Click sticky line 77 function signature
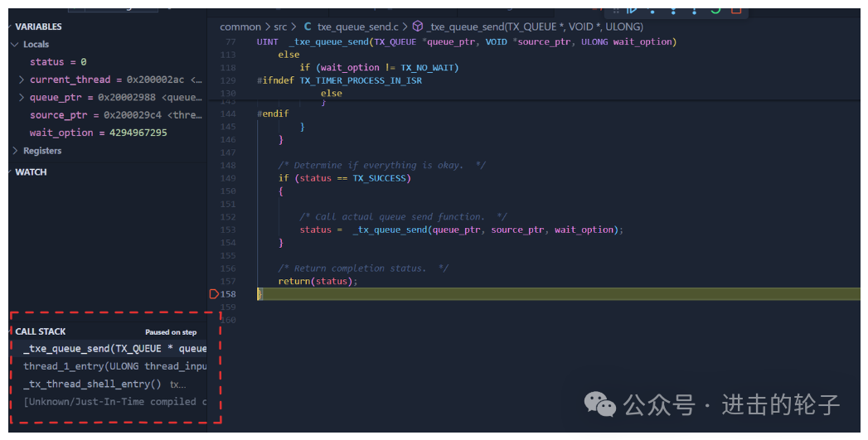 point(466,42)
